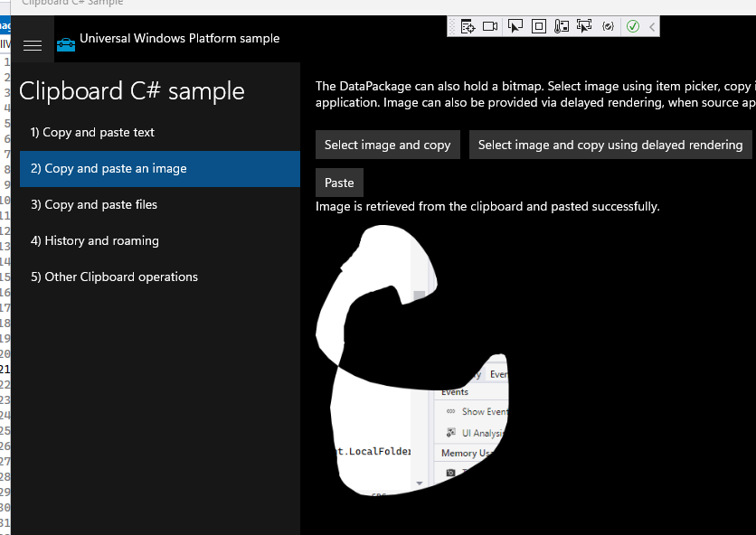The image size is (756, 535).
Task: Reselect the highlighted '2) Copy and paste an image' entry
Action: (x=109, y=169)
